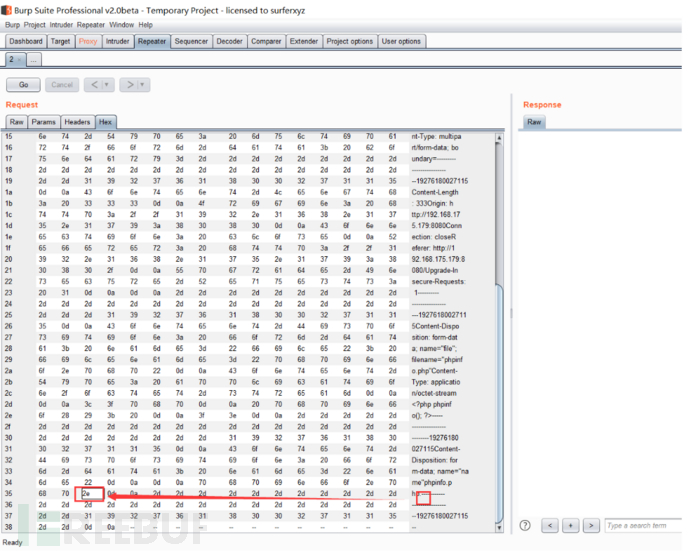
Task: Open the Intruder menu in menu bar
Action: 61,25
